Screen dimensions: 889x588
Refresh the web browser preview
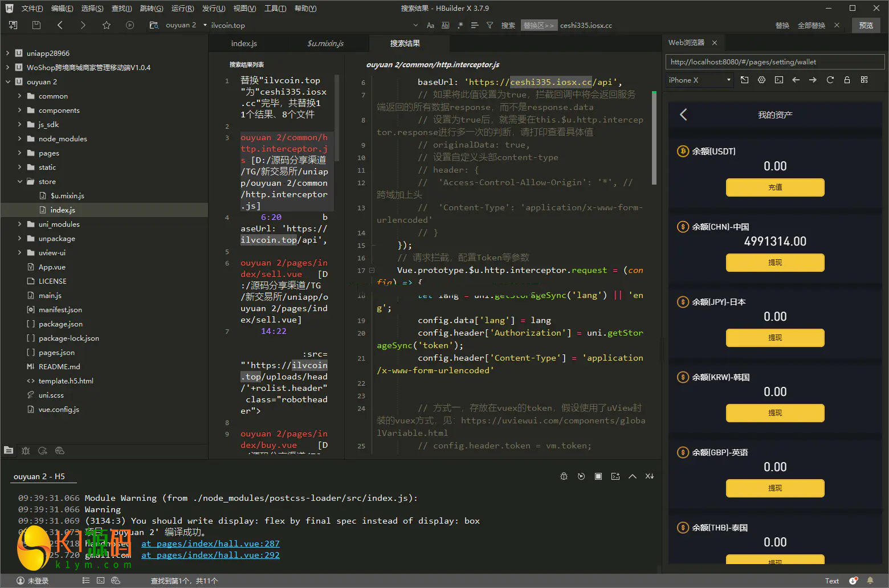click(830, 80)
